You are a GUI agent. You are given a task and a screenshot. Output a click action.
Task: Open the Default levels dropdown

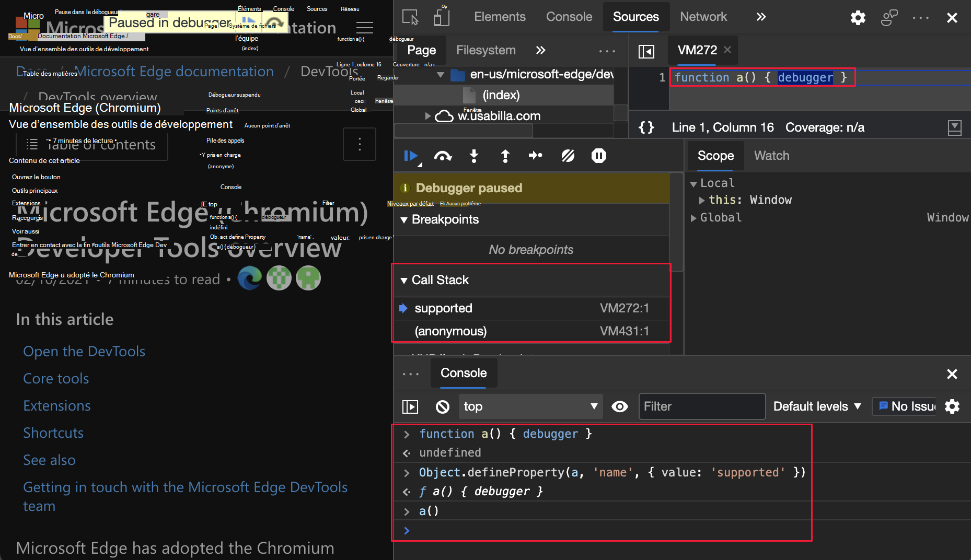click(817, 406)
